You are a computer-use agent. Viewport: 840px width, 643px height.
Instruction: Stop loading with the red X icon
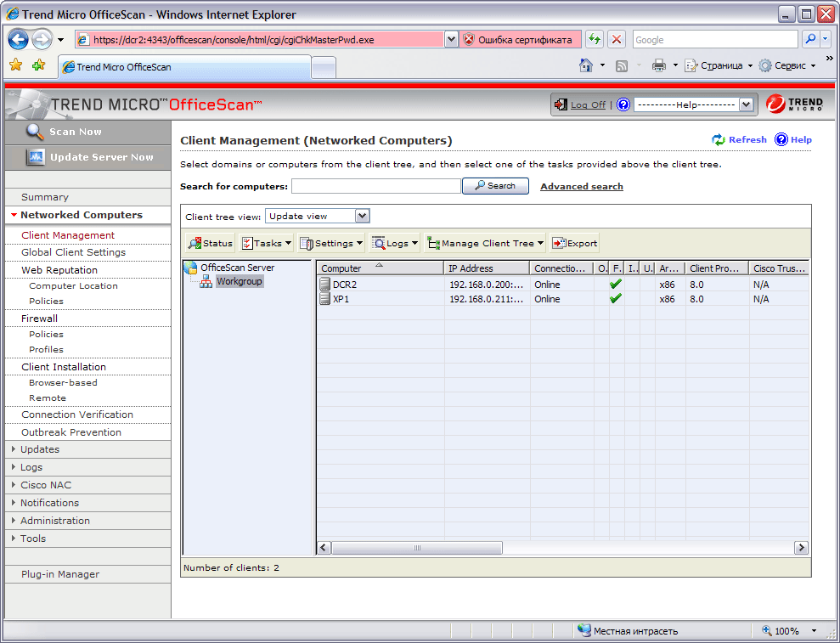point(617,39)
